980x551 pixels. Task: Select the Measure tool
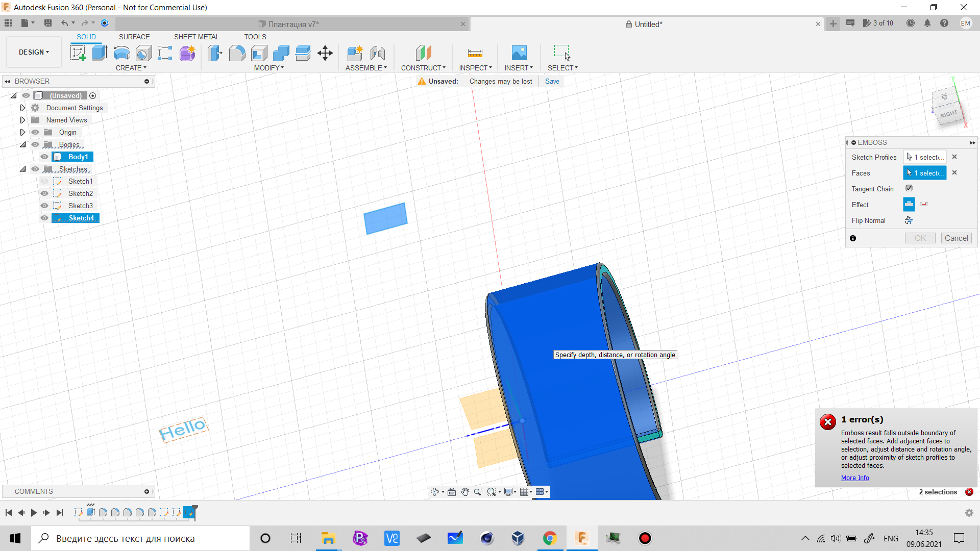click(x=475, y=53)
